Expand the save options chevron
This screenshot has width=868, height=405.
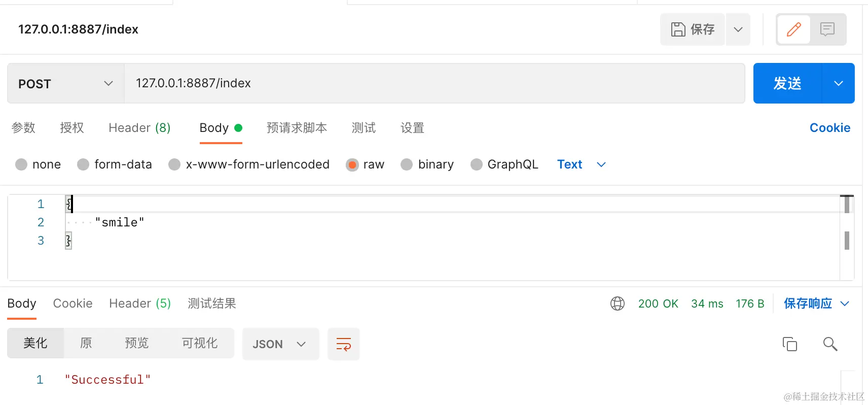pyautogui.click(x=738, y=29)
